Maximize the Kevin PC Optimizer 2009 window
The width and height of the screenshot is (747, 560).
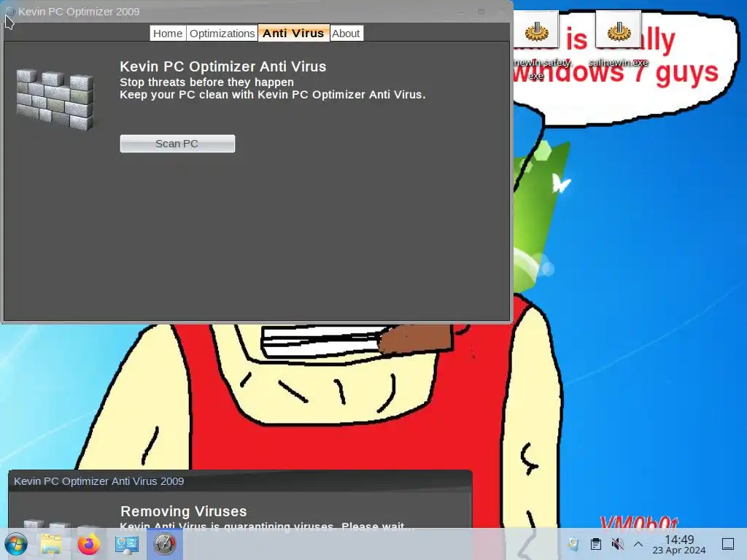481,12
